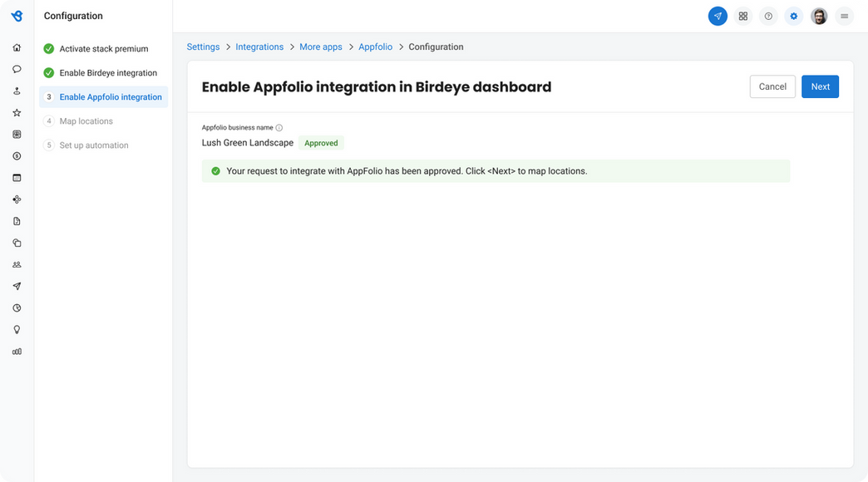The height and width of the screenshot is (482, 868).
Task: Open the dollar coin payments icon
Action: point(17,156)
